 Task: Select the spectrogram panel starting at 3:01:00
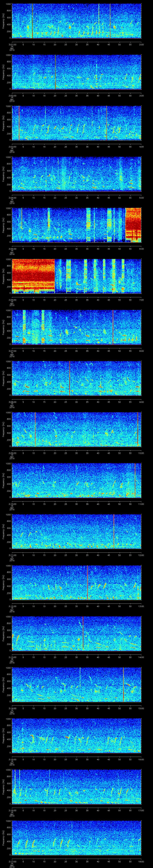pyautogui.click(x=77, y=21)
